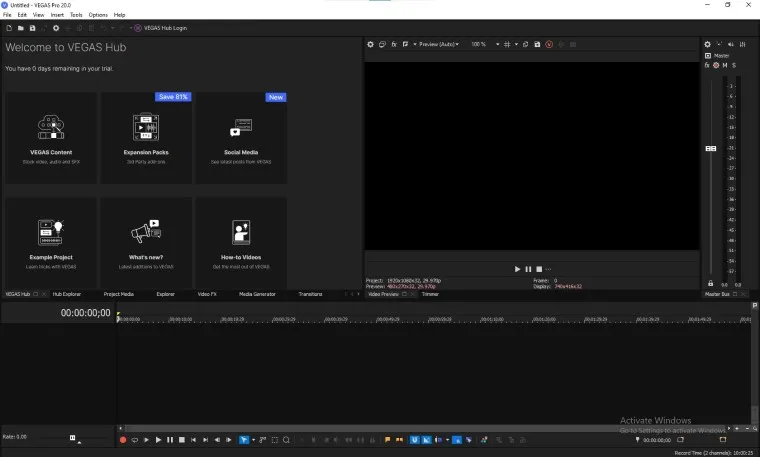Image resolution: width=760 pixels, height=457 pixels.
Task: Play in the video preview window
Action: point(517,269)
